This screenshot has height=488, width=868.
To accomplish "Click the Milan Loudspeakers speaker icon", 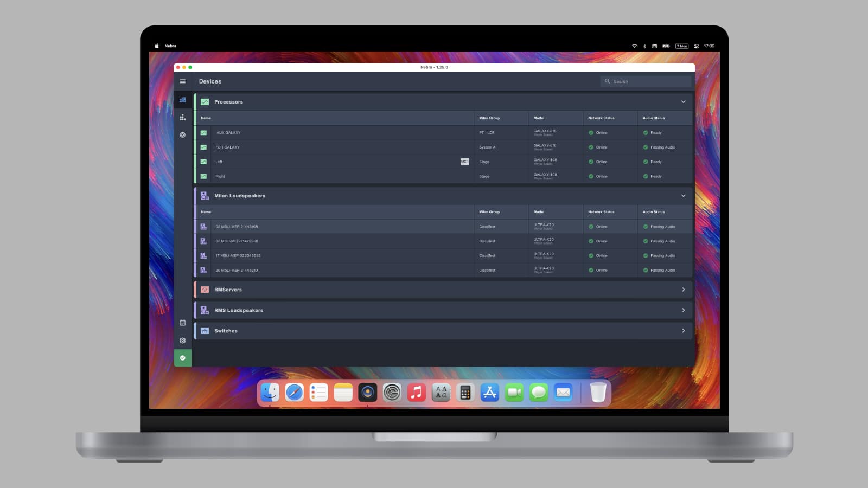I will 203,196.
